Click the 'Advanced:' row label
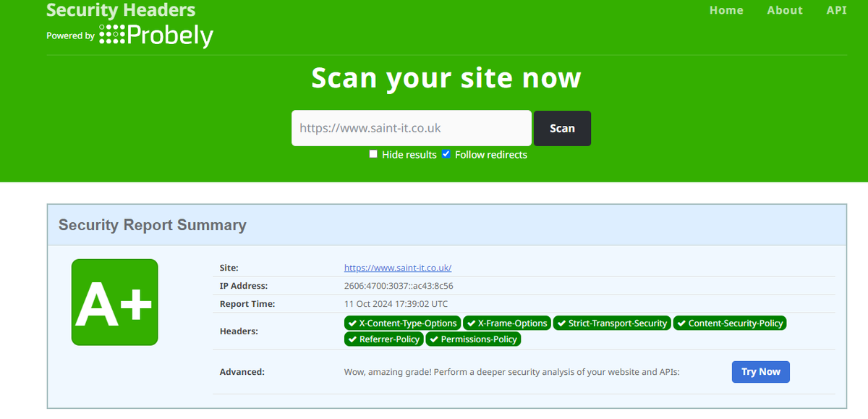This screenshot has height=419, width=868. click(242, 372)
